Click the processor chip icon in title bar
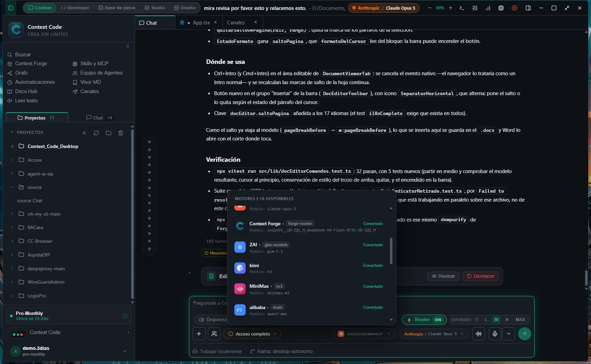 501,8
